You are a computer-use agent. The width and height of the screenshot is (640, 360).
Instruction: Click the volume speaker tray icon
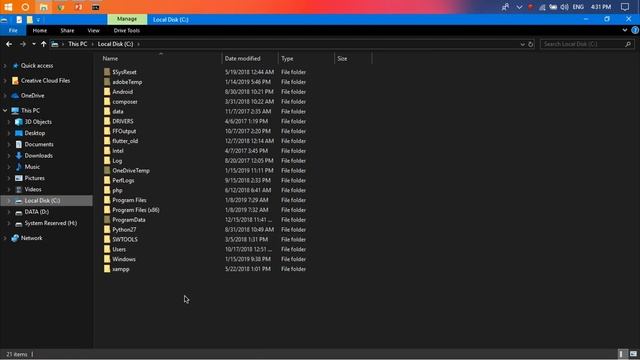coord(564,7)
